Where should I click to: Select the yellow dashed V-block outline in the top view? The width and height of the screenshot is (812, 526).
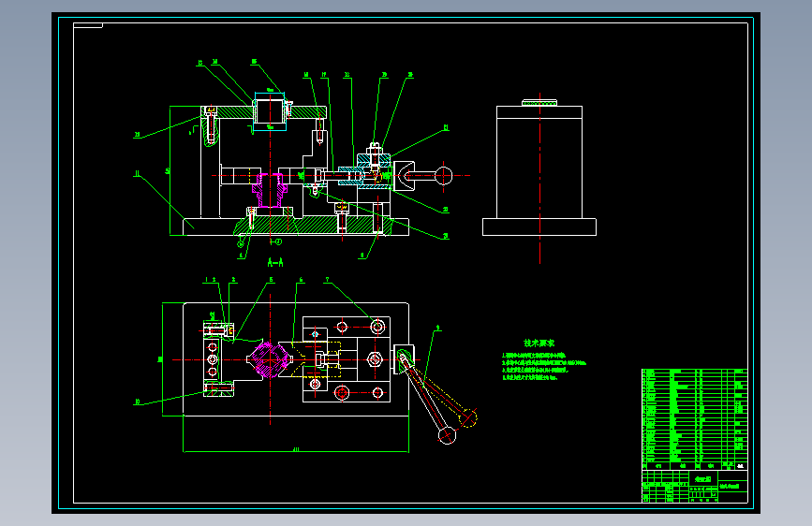pos(316,358)
